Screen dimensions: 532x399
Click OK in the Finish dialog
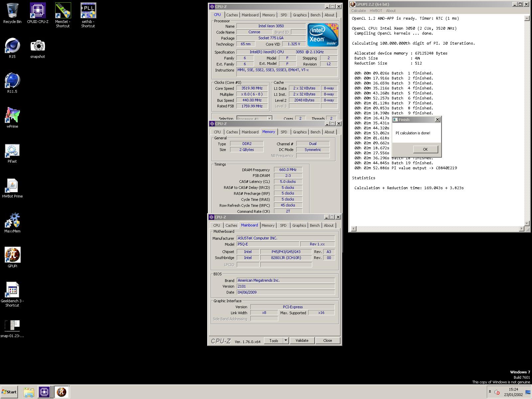[425, 149]
